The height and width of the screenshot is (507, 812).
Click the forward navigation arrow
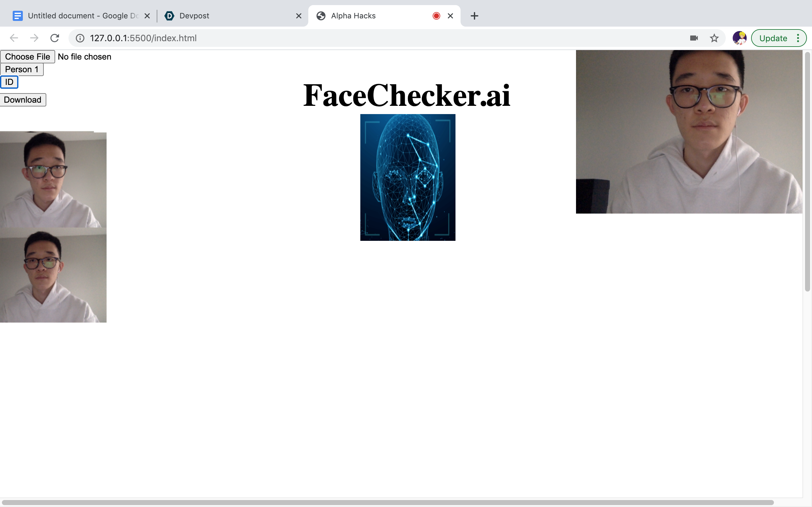point(34,38)
